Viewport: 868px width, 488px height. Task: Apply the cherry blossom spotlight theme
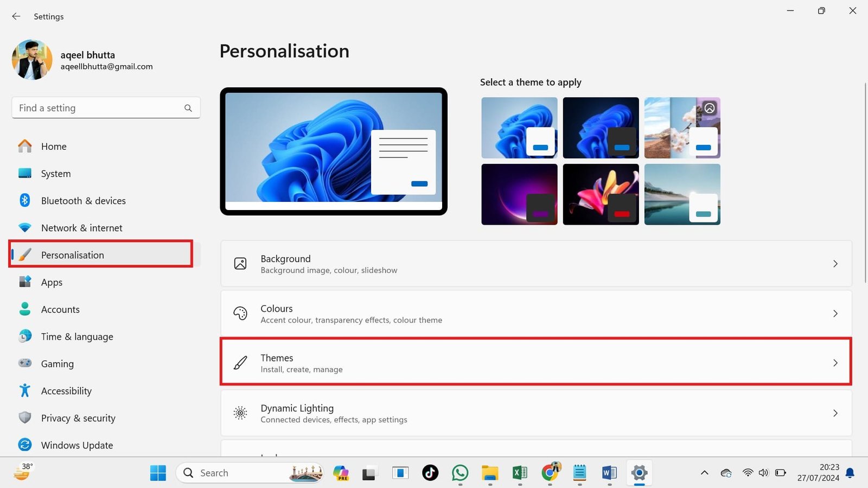coord(682,128)
